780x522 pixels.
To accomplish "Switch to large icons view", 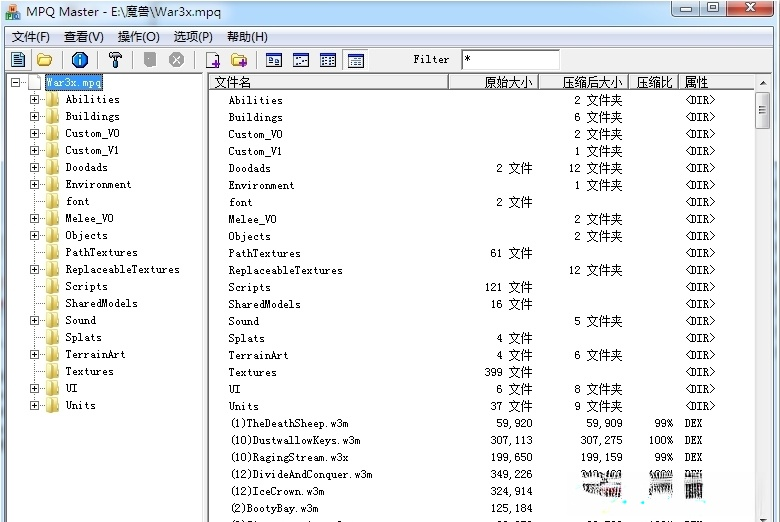I will click(274, 60).
